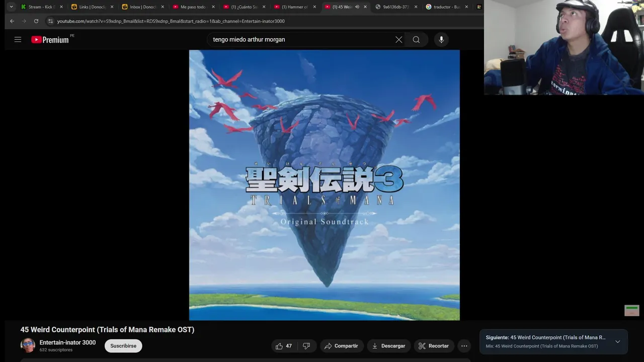Open Entertain-inator 3000 channel avatar
Viewport: 644px width, 362px height.
pos(28,345)
